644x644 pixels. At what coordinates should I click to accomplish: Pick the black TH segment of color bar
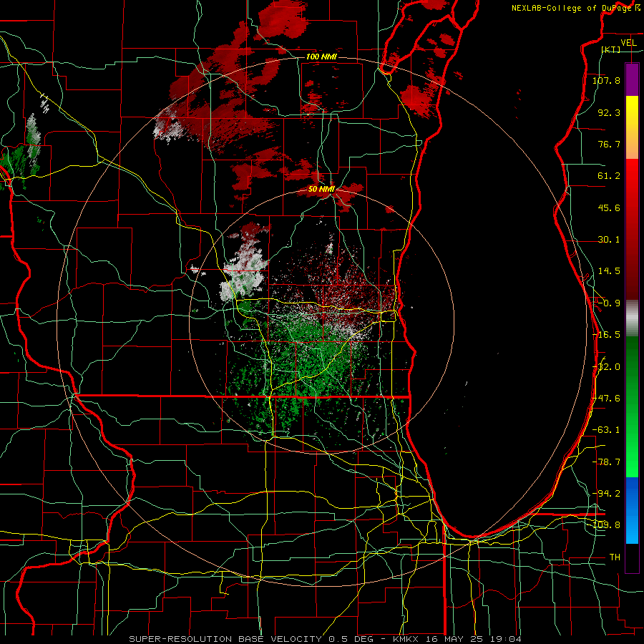click(632, 557)
